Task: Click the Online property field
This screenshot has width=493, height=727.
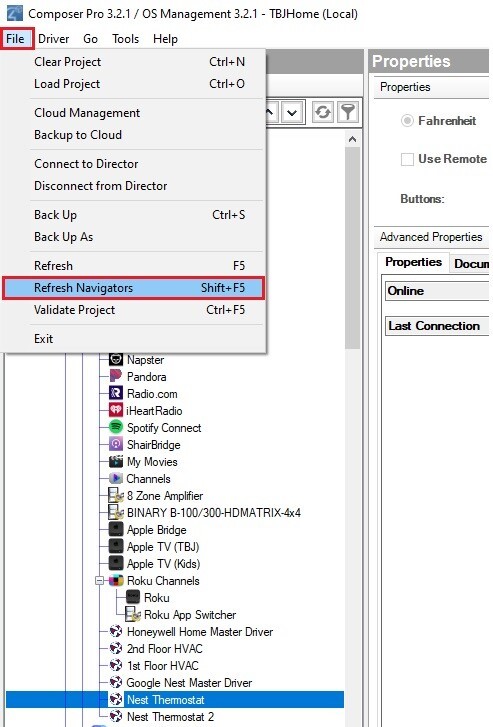Action: tap(438, 291)
